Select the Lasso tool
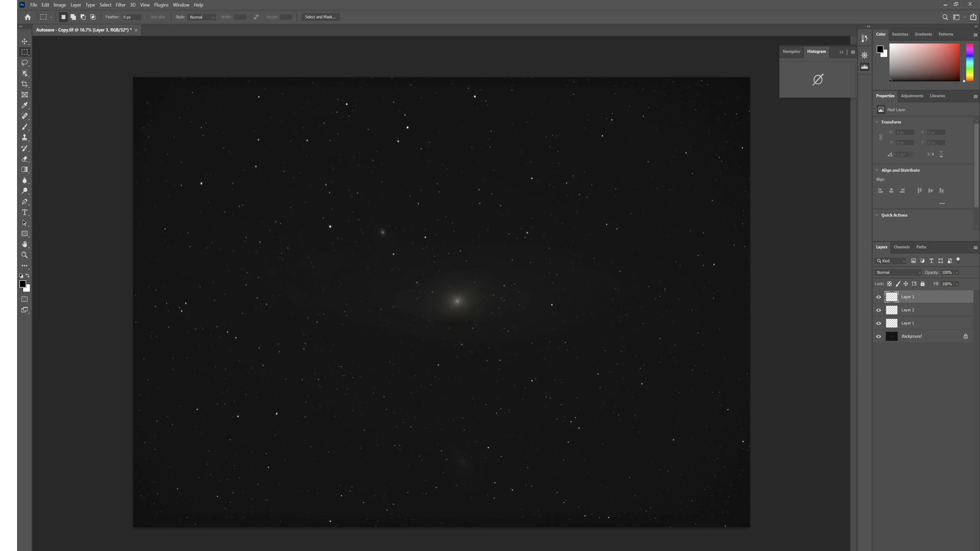This screenshot has height=551, width=980. coord(24,63)
